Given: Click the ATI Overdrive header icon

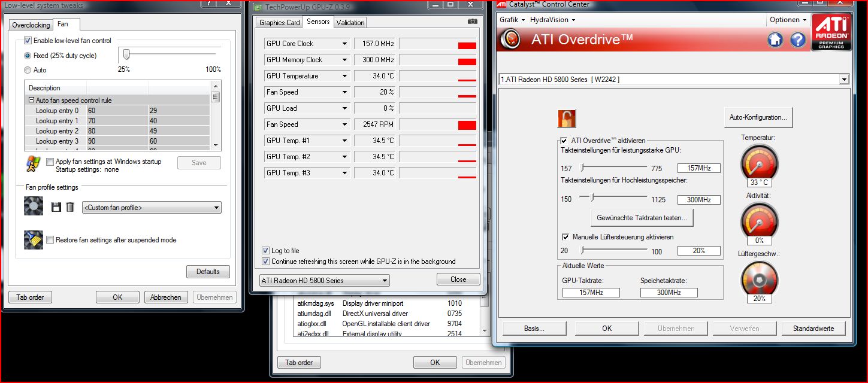Looking at the screenshot, I should (x=511, y=40).
